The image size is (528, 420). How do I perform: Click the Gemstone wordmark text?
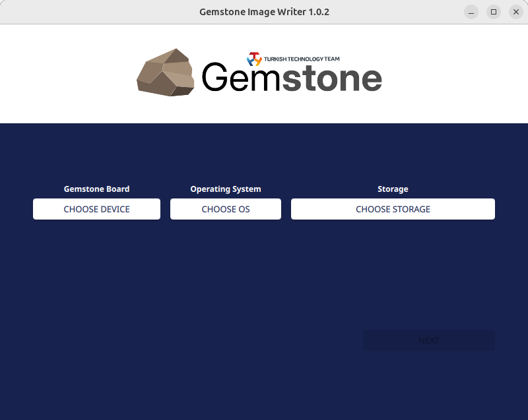292,77
